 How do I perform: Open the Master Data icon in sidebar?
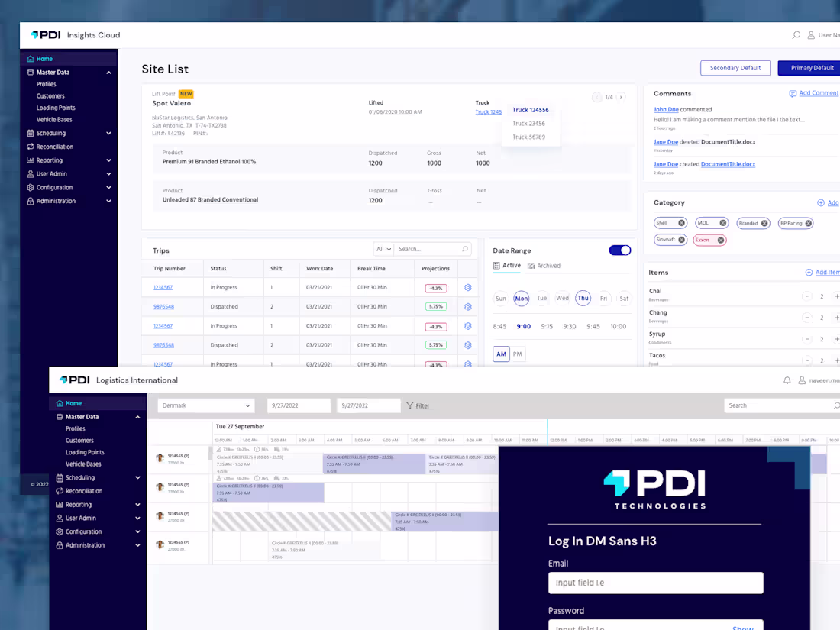[29, 72]
